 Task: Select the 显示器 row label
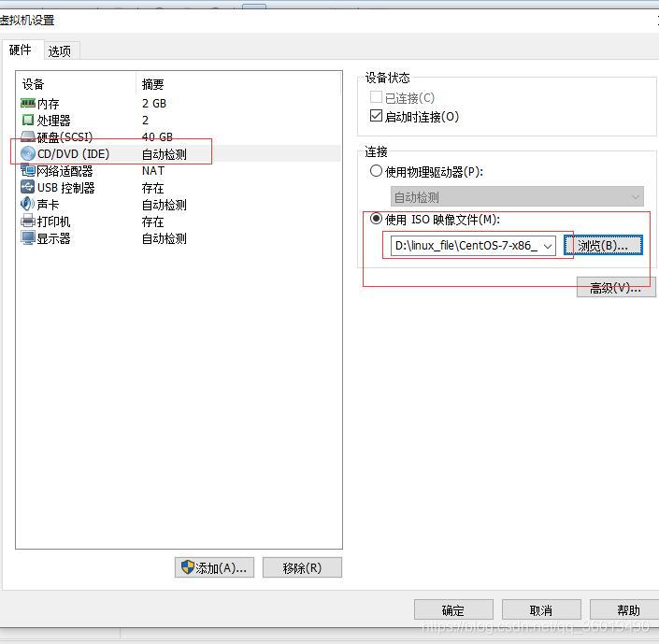[54, 238]
